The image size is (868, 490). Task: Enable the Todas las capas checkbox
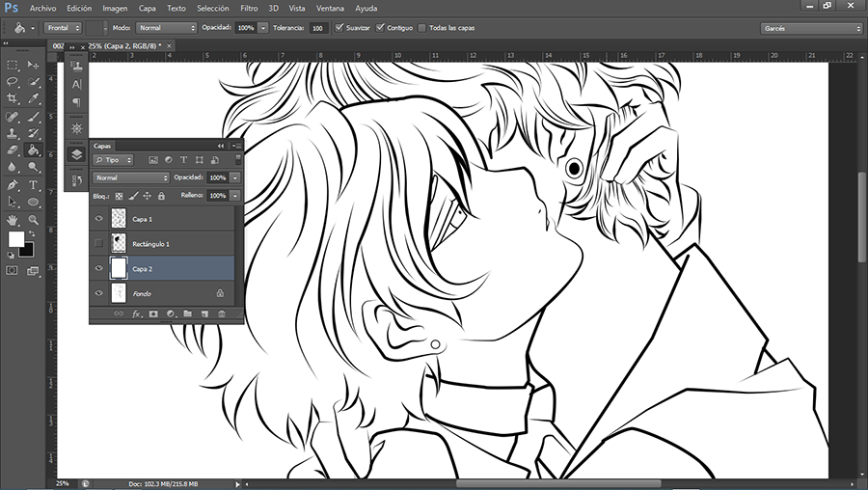(421, 28)
